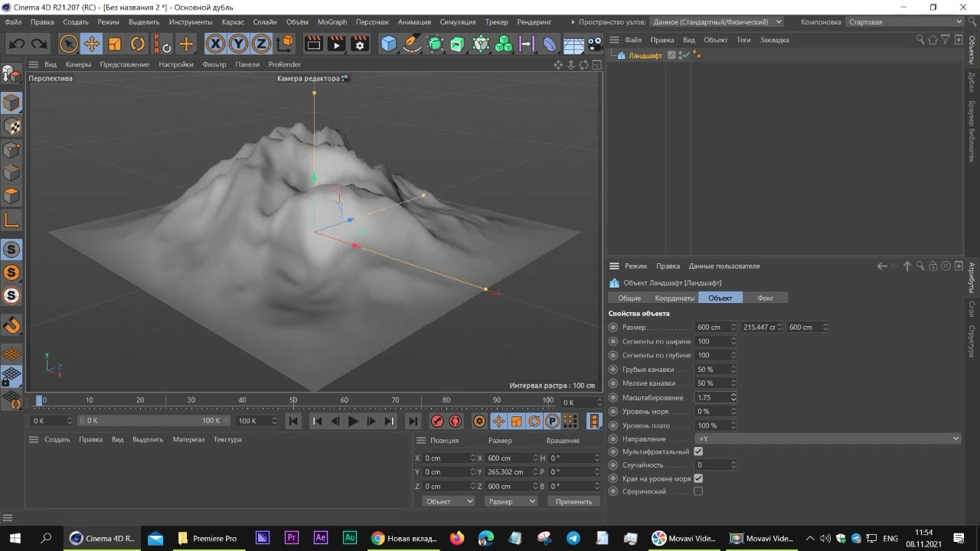The height and width of the screenshot is (551, 980).
Task: Switch the coordinate system icon
Action: pos(285,44)
